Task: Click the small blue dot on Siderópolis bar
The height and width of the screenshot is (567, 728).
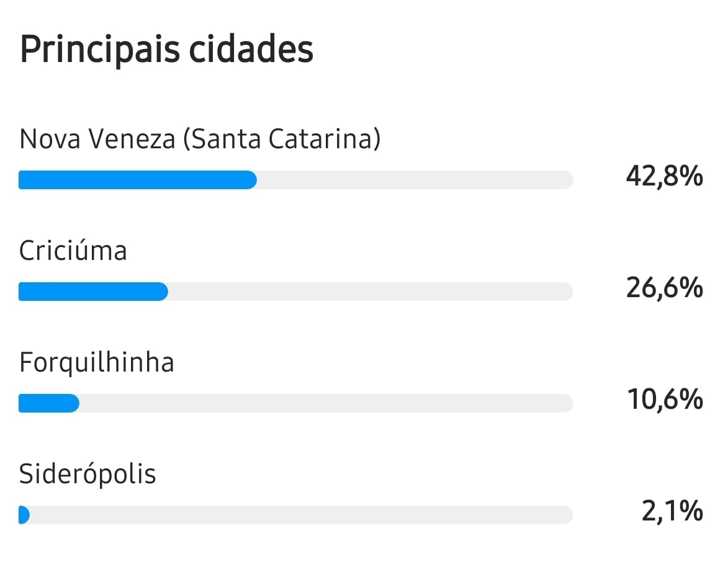Action: point(24,515)
